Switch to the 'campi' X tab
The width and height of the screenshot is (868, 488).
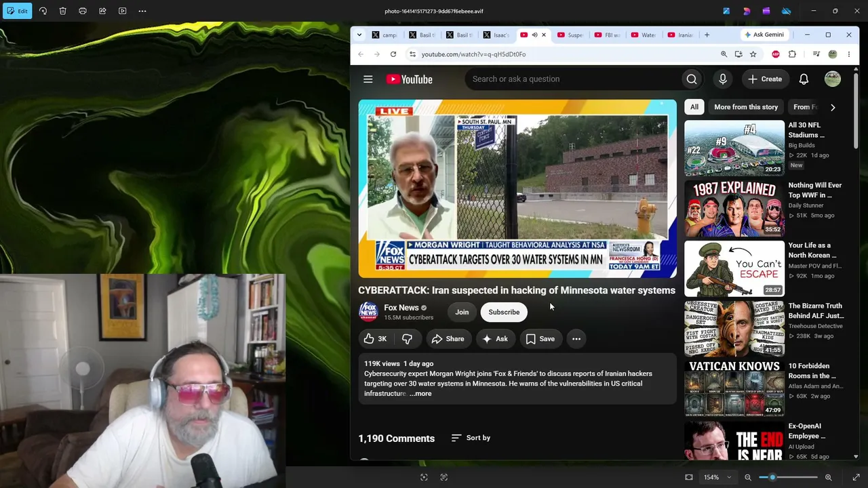point(384,35)
